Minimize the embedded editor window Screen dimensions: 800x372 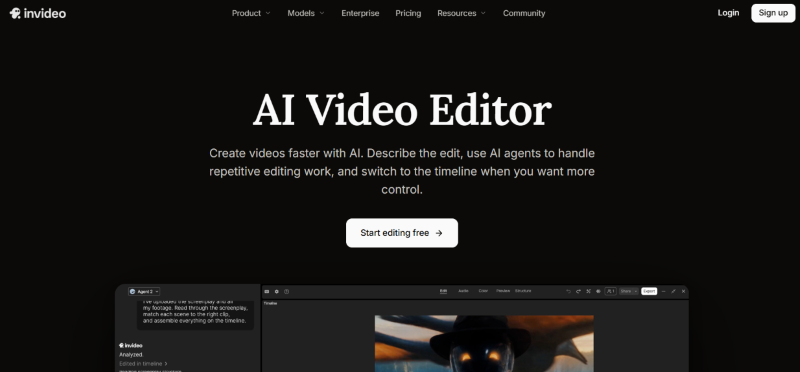click(663, 291)
